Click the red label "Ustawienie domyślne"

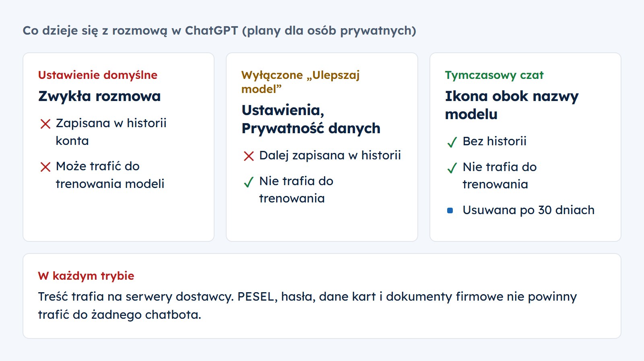coord(98,75)
